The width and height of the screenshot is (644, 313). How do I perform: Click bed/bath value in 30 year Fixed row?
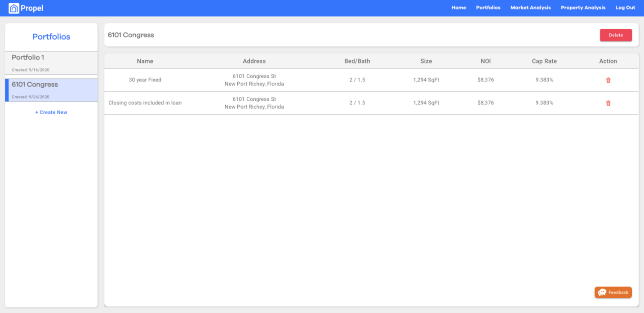(x=357, y=80)
